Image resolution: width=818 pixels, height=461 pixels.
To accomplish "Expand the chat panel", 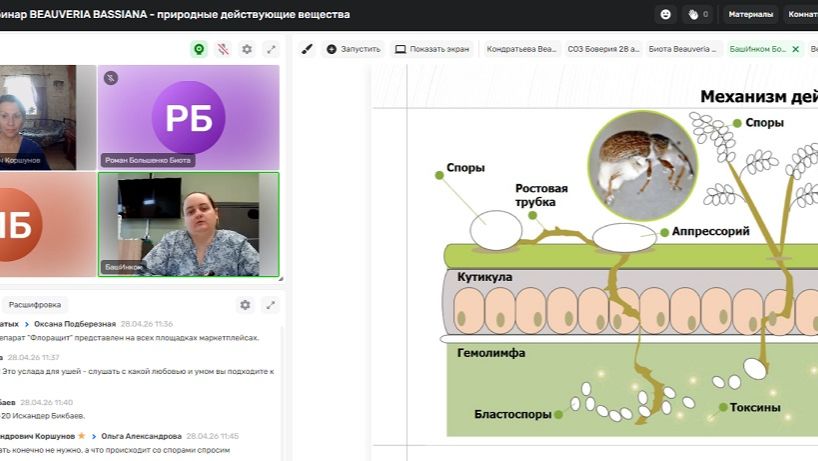I will pos(270,305).
